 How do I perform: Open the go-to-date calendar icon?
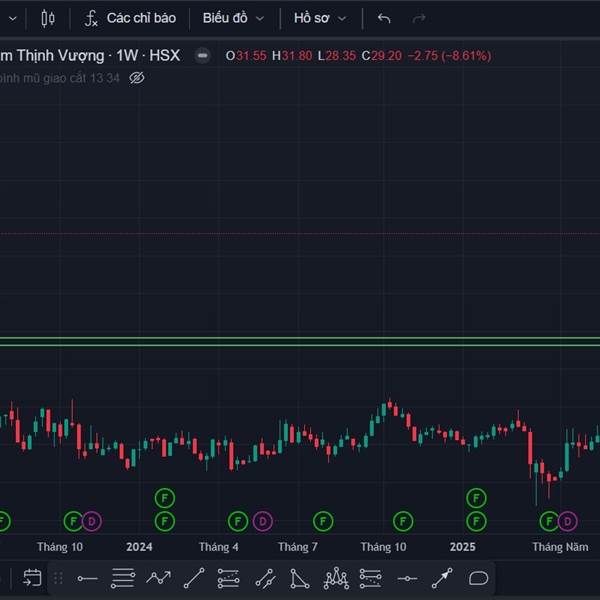(x=32, y=577)
